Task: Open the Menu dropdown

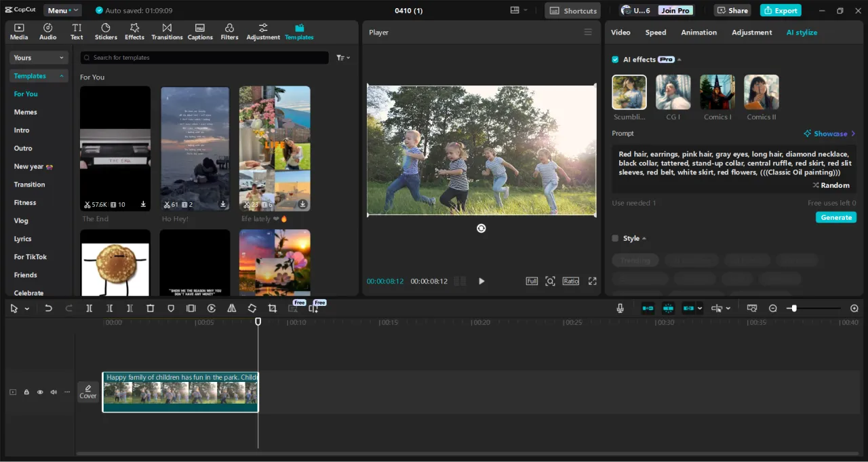Action: coord(62,10)
